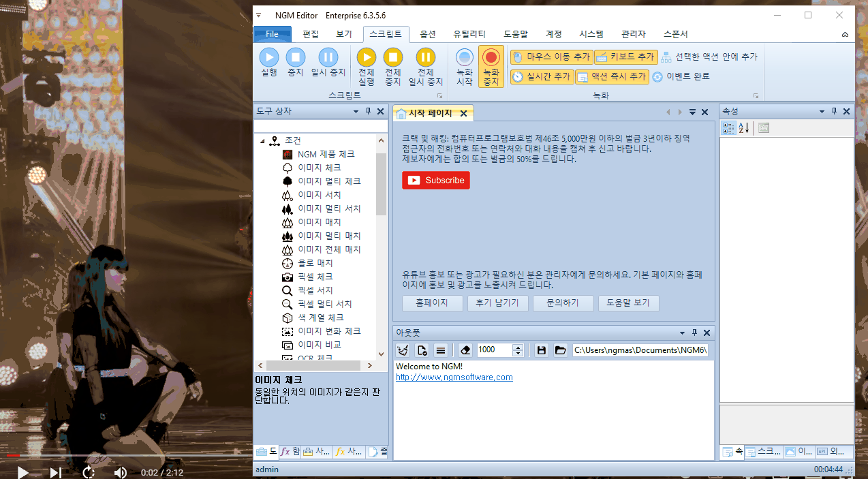Toggle 마우스 이동 추가 recording option
This screenshot has height=479, width=868.
pyautogui.click(x=551, y=57)
